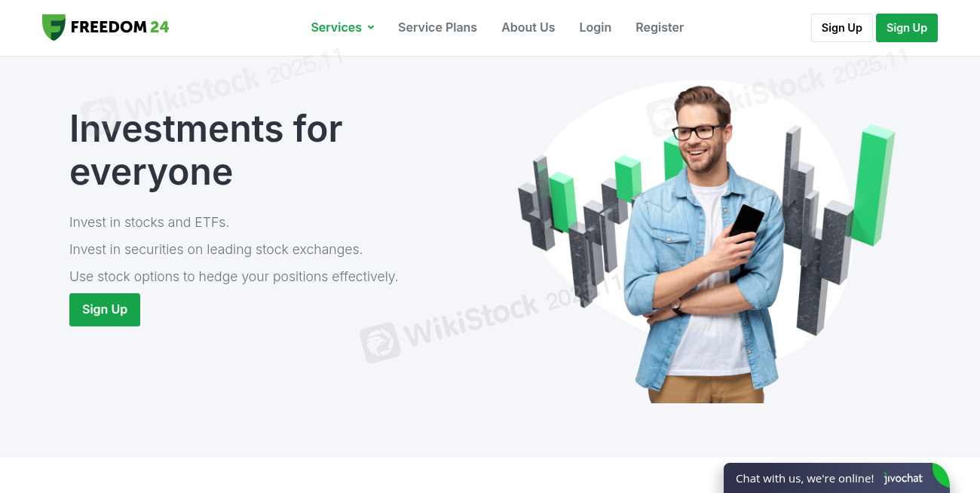Click Sign Up below the hero text

pyautogui.click(x=105, y=310)
